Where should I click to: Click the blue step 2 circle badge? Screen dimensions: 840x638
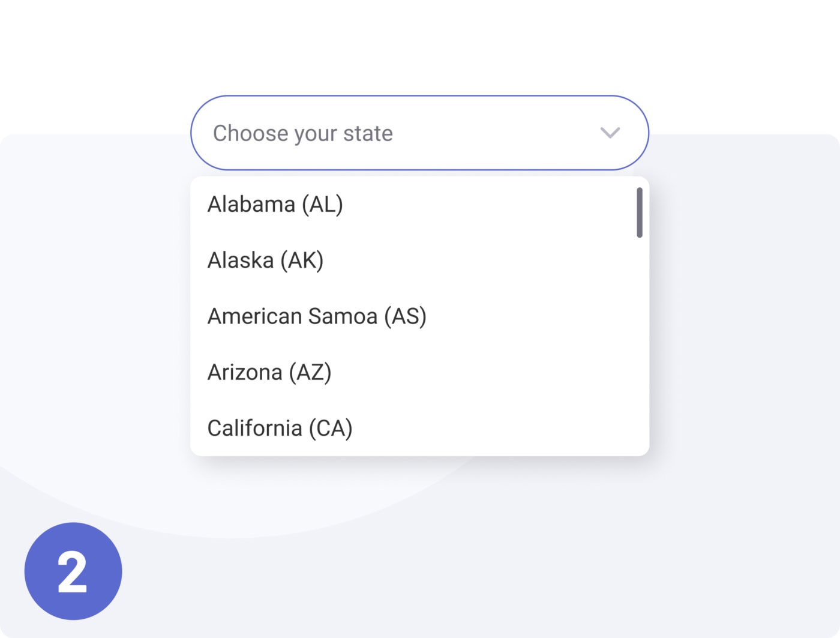[73, 571]
